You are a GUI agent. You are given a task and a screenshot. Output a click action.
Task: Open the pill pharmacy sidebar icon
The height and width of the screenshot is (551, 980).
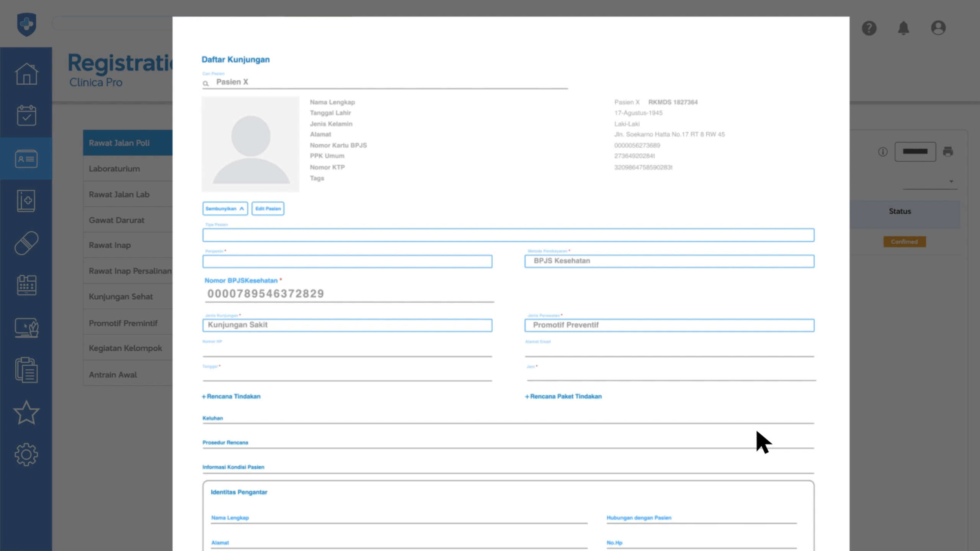point(26,243)
